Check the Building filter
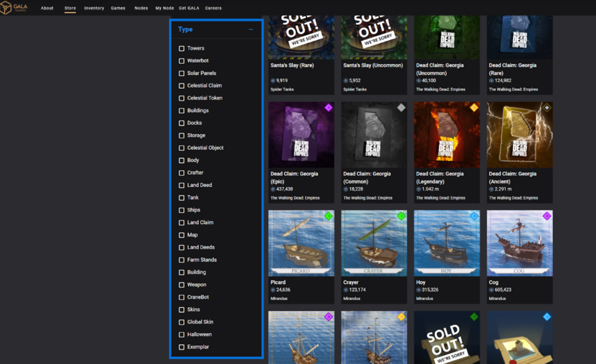This screenshot has width=596, height=364. click(182, 272)
